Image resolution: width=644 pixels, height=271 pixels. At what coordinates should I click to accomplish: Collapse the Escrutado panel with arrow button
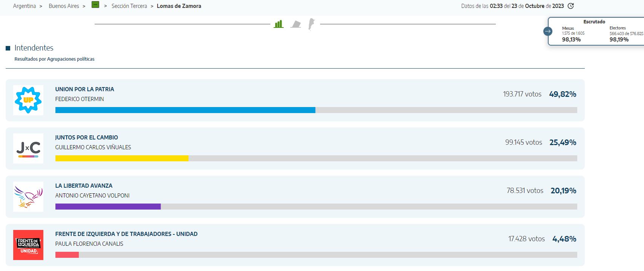click(x=548, y=31)
